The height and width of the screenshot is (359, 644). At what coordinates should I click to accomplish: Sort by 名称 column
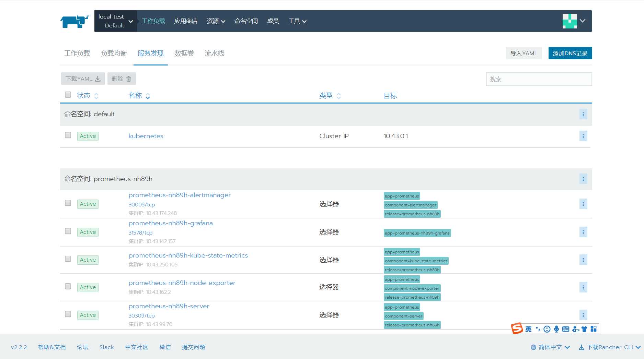pyautogui.click(x=139, y=96)
